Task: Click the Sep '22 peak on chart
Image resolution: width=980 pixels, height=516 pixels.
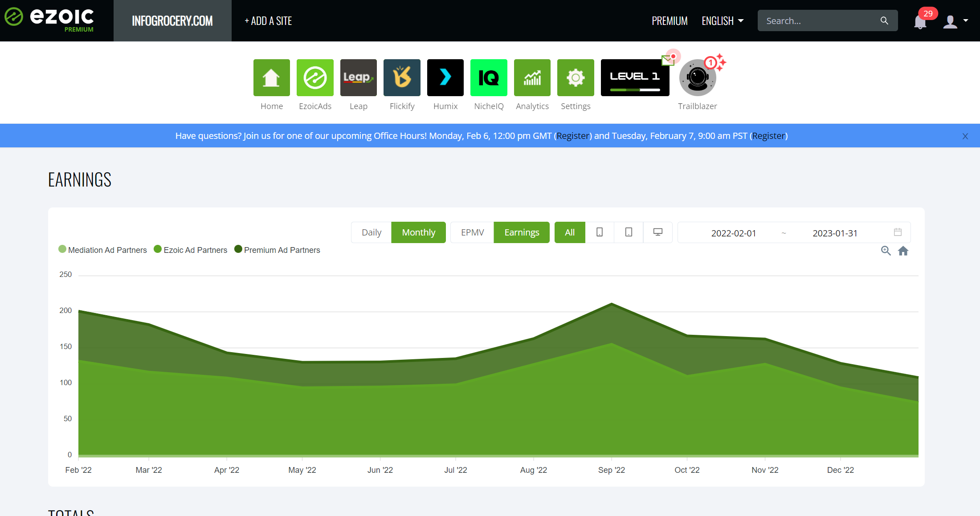Action: 612,304
